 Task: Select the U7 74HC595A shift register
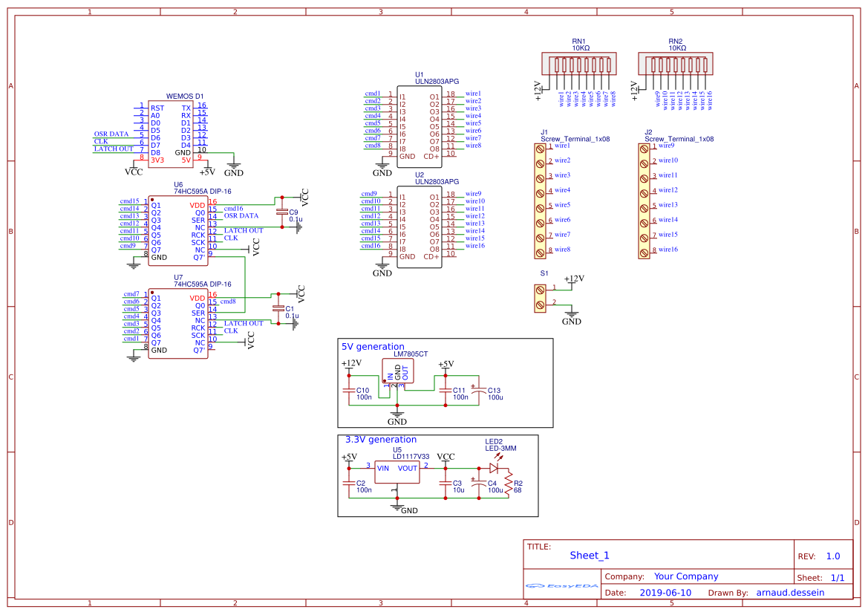pyautogui.click(x=177, y=324)
